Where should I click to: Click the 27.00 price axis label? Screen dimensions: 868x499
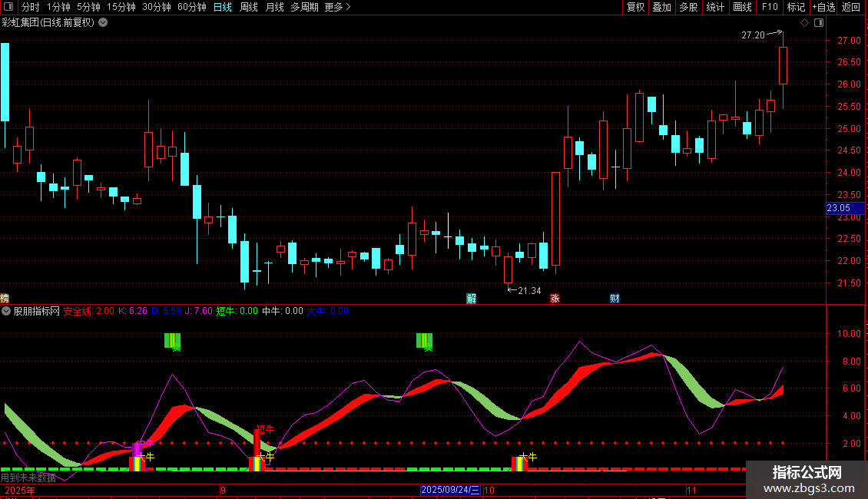click(x=849, y=41)
